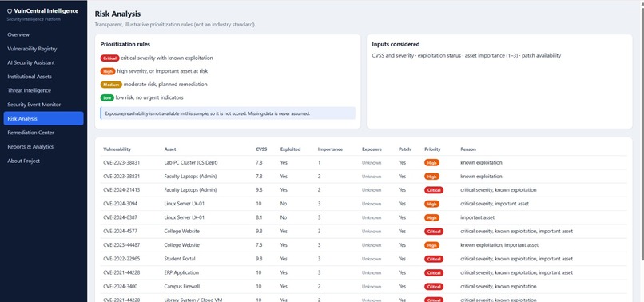644x302 pixels.
Task: Click the Exposure column header
Action: click(372, 149)
